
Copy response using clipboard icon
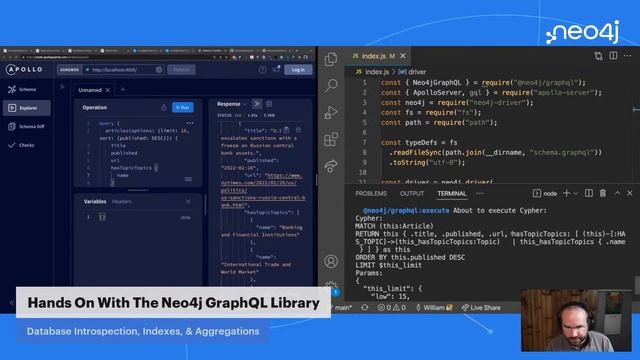coord(287,130)
